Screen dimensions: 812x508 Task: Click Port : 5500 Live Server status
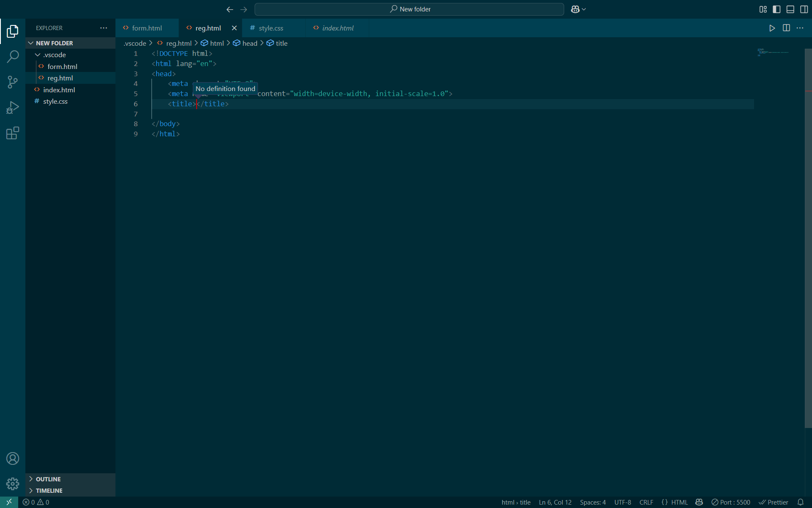(731, 502)
